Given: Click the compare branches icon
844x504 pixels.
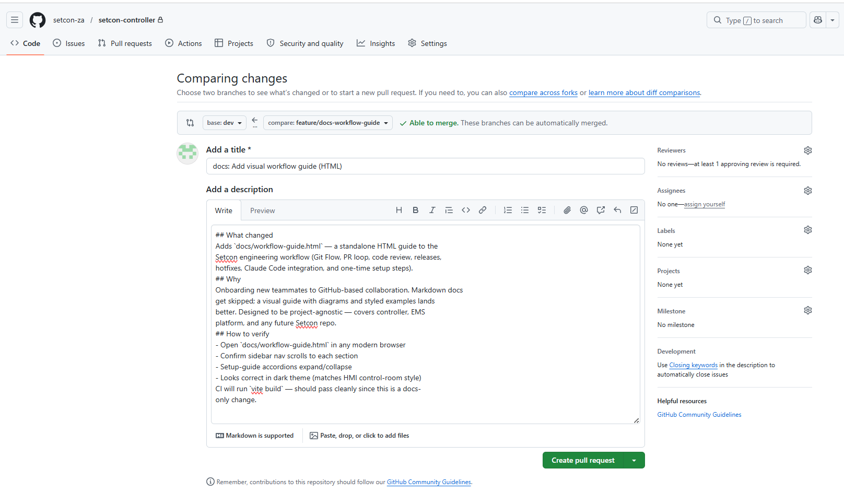Looking at the screenshot, I should click(190, 123).
